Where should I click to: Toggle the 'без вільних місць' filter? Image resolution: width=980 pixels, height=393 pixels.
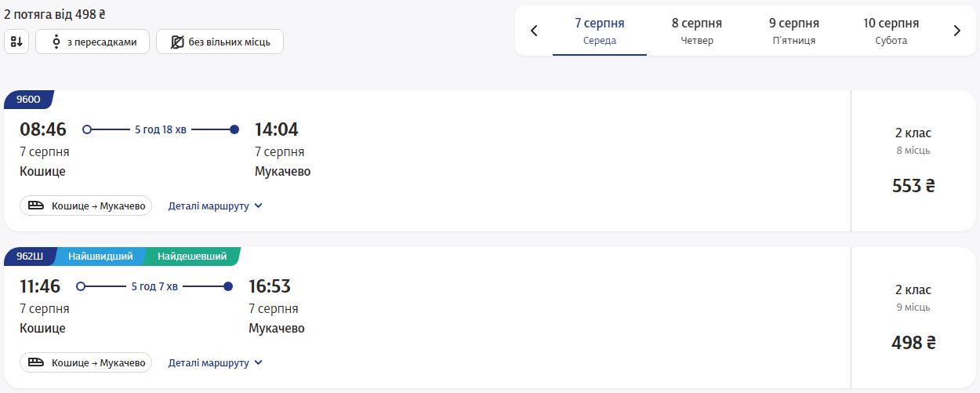[220, 42]
